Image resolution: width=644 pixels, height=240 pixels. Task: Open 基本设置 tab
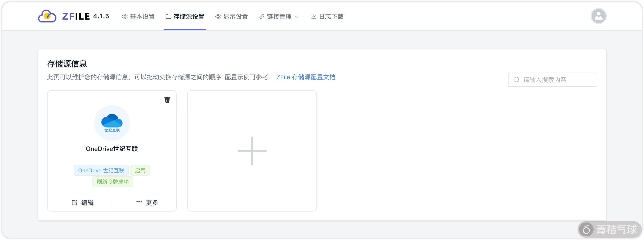click(x=138, y=16)
